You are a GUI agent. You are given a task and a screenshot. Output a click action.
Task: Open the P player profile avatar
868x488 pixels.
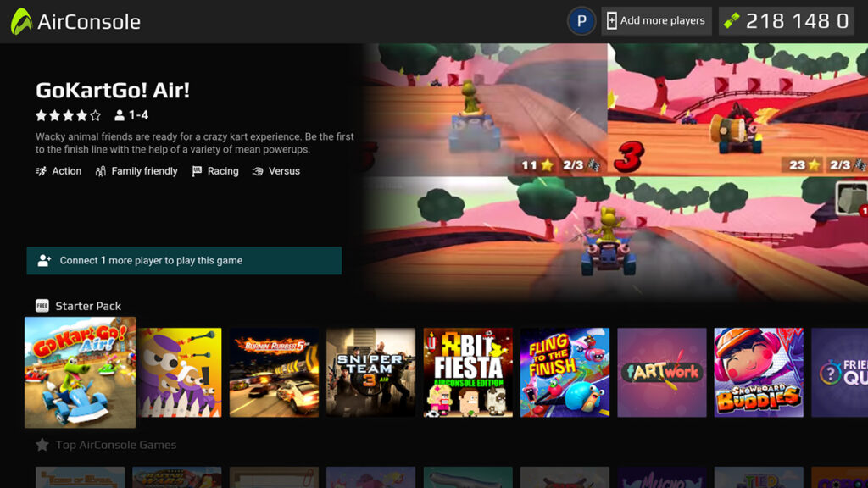click(581, 21)
